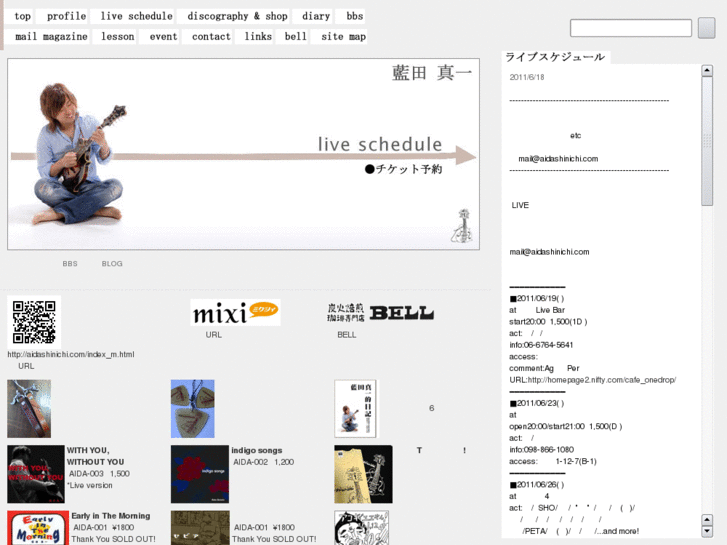Click info:098-866-1080 phone text
727x545 pixels.
[x=542, y=449]
